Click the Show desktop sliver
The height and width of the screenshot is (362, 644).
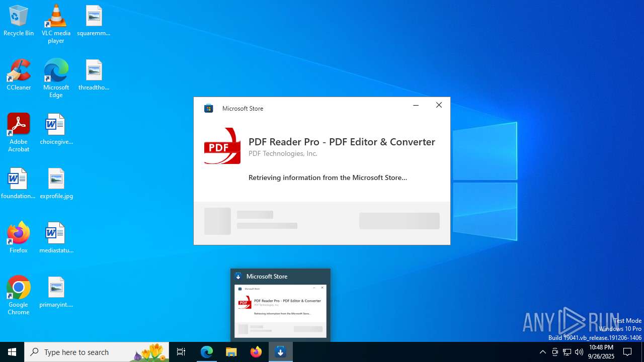(x=642, y=352)
